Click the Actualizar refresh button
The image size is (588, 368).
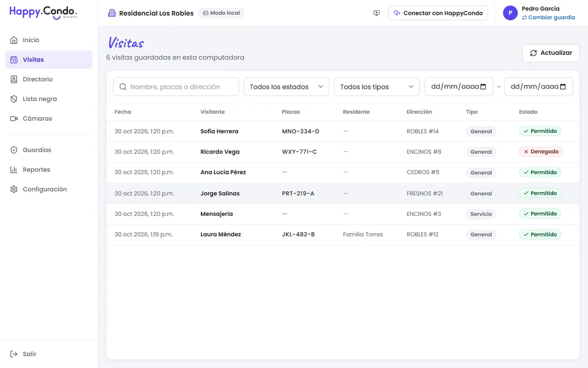click(551, 53)
